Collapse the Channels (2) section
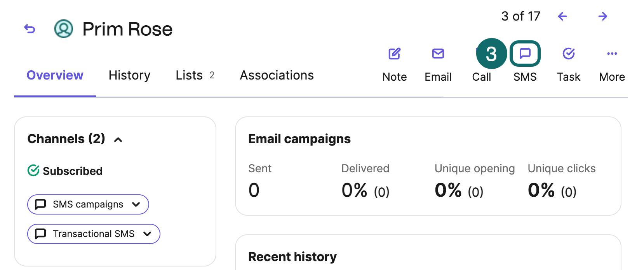The height and width of the screenshot is (270, 644). (x=118, y=140)
